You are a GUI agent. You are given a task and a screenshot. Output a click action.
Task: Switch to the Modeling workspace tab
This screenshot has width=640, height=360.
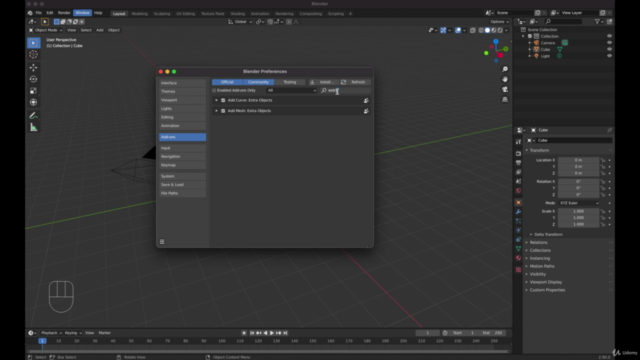point(140,14)
